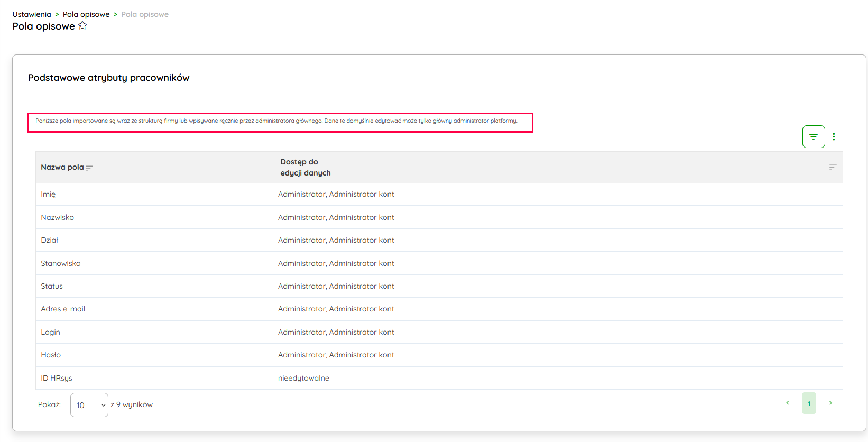The width and height of the screenshot is (868, 442).
Task: Sort by Nazwa pola column icon
Action: (x=89, y=168)
